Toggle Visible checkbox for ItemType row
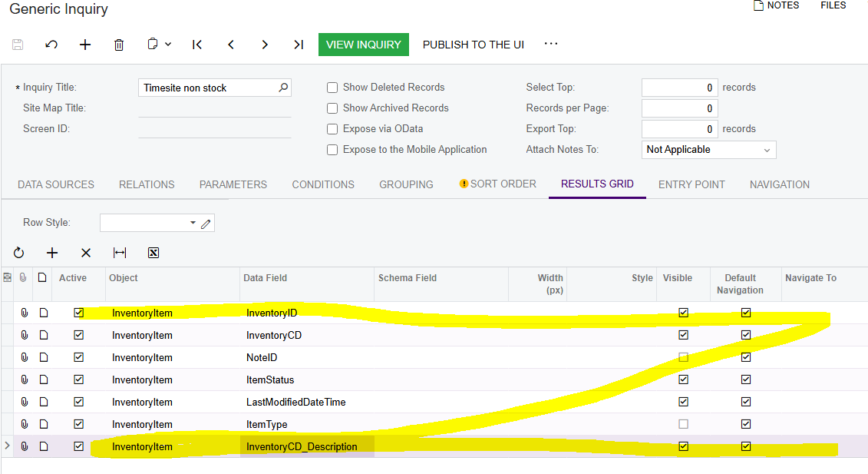 [x=684, y=424]
